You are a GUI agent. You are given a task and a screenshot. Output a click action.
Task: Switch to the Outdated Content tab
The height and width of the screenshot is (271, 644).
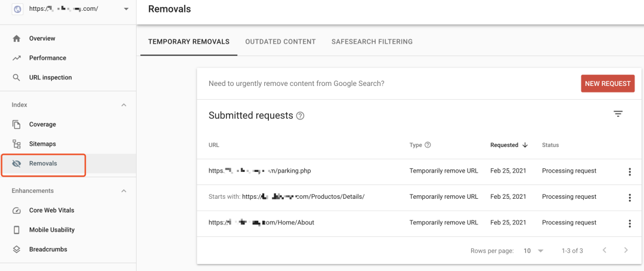point(280,42)
